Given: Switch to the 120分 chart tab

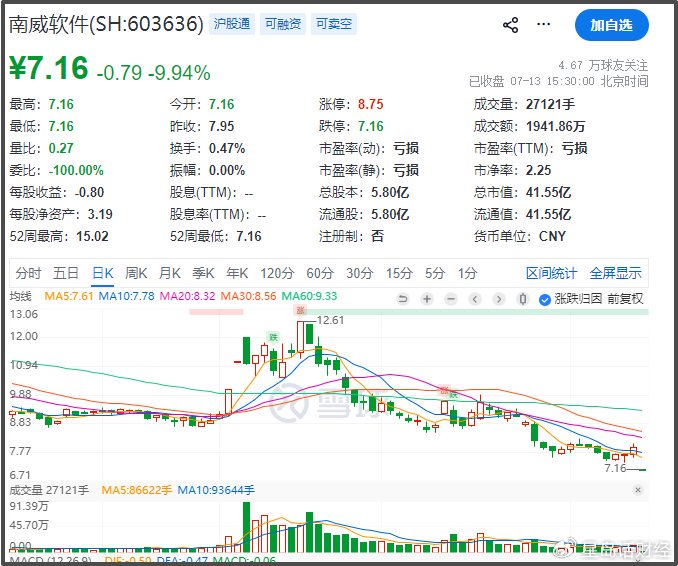Looking at the screenshot, I should click(277, 273).
